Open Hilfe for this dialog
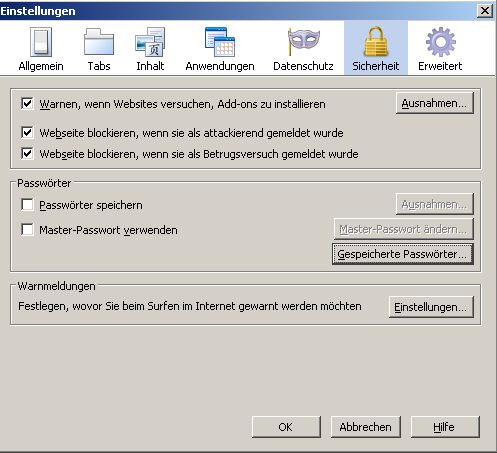 [x=445, y=427]
